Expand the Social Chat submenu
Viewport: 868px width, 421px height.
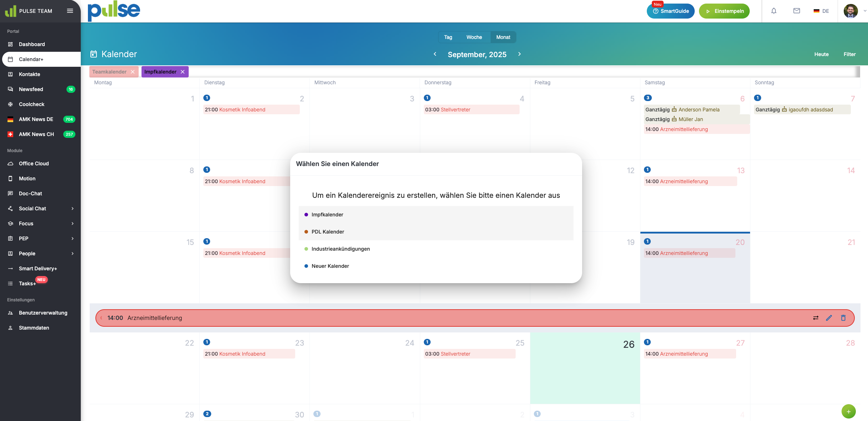click(73, 209)
